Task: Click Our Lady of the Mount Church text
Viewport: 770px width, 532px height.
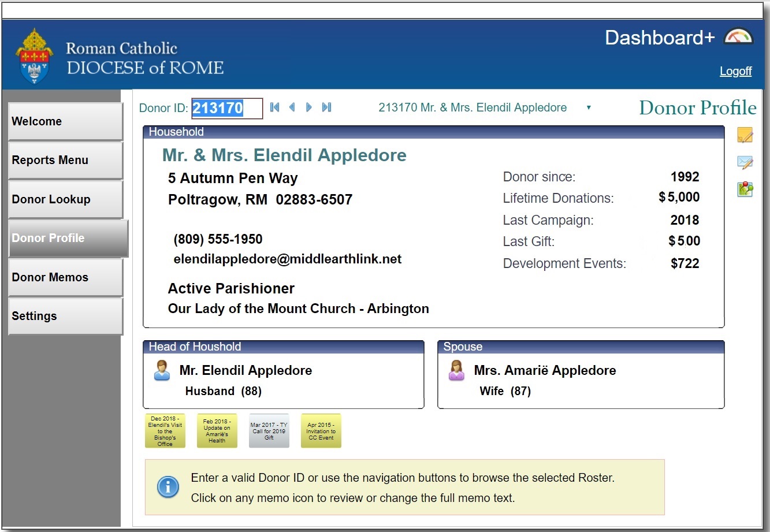Action: pos(298,308)
